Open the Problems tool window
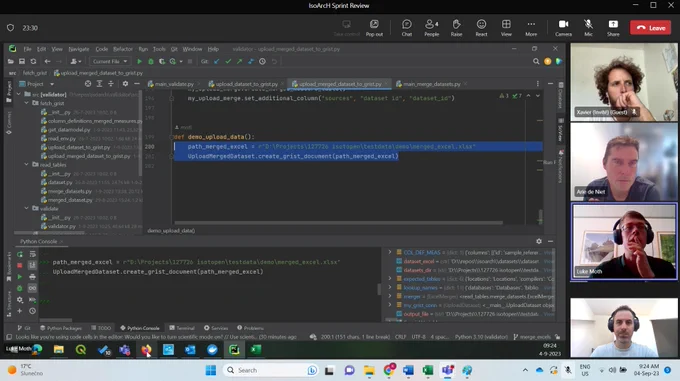 click(251, 328)
